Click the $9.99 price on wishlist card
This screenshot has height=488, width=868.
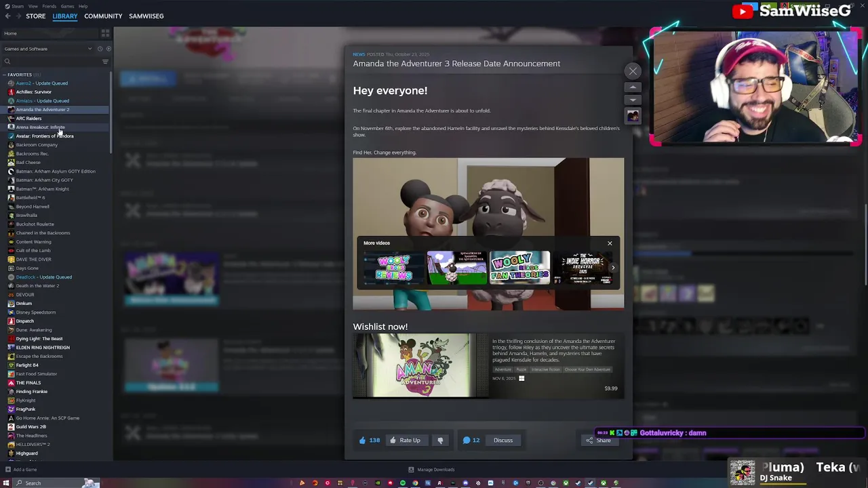point(611,388)
